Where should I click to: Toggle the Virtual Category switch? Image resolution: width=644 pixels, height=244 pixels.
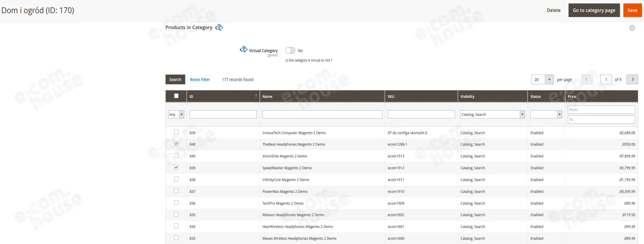[290, 50]
